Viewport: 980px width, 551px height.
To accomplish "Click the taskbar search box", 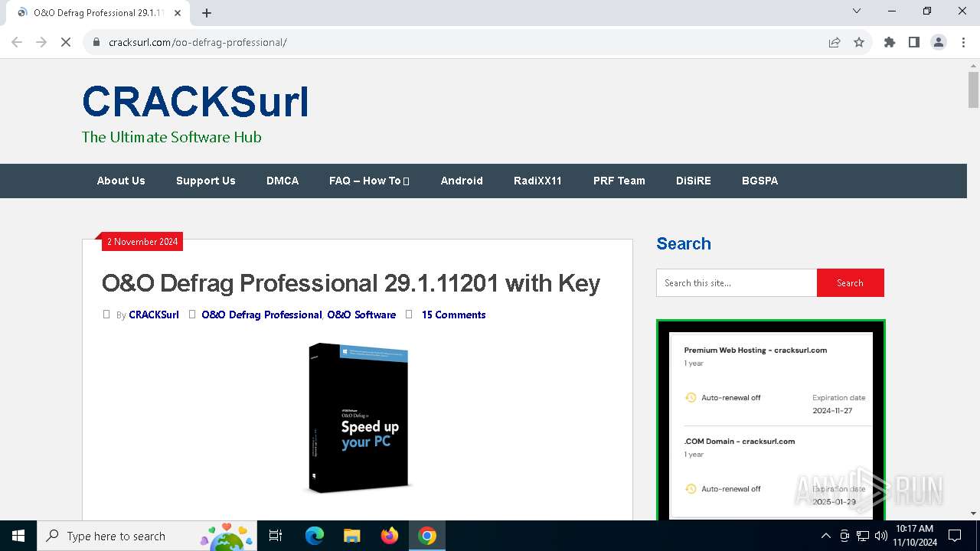I will pos(148,536).
